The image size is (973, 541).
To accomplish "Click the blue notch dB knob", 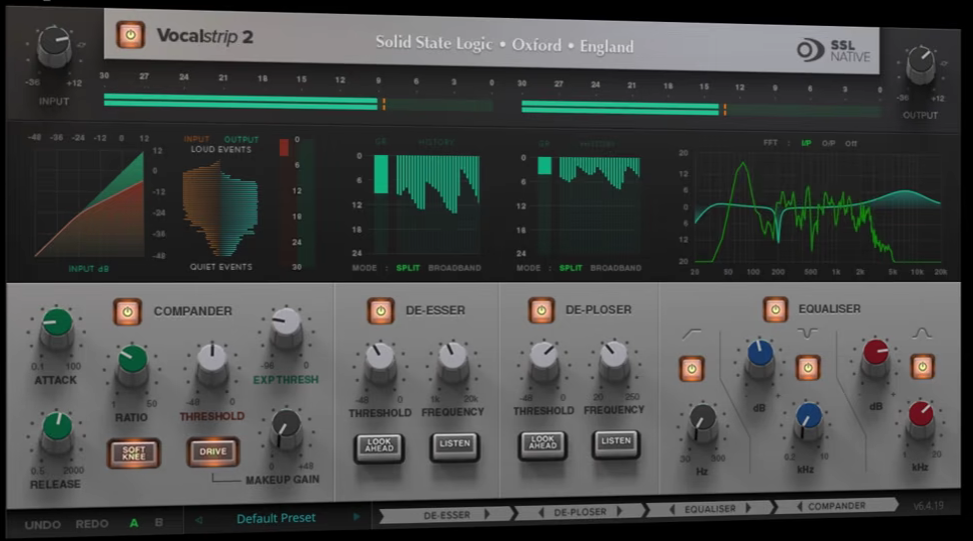I will point(760,357).
